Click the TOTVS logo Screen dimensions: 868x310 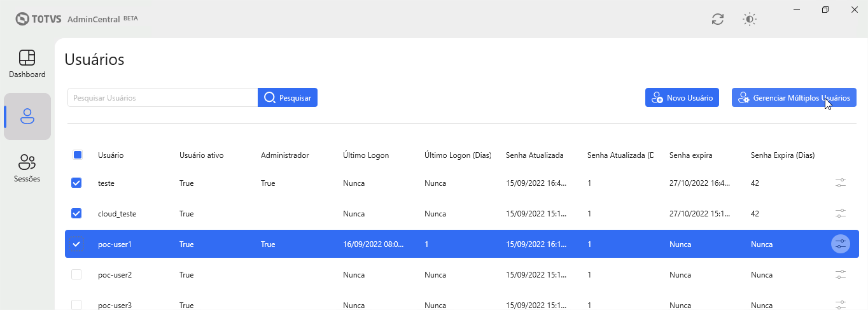[x=39, y=18]
